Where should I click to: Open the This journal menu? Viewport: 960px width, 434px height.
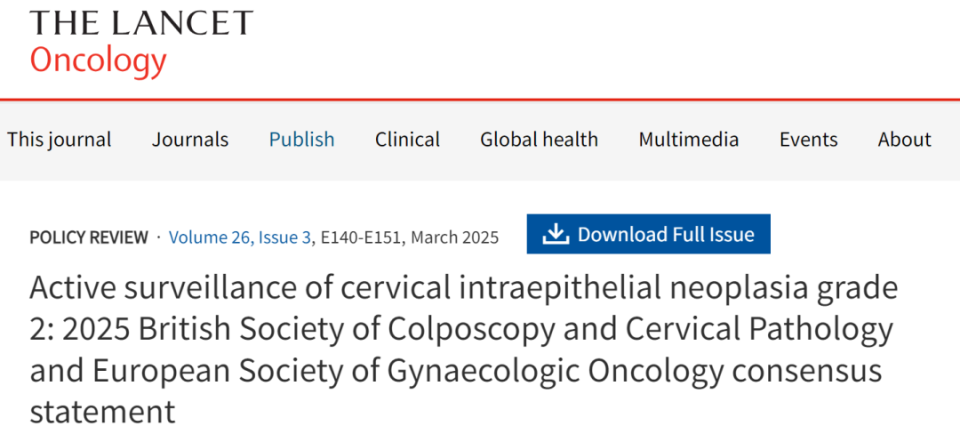click(59, 140)
